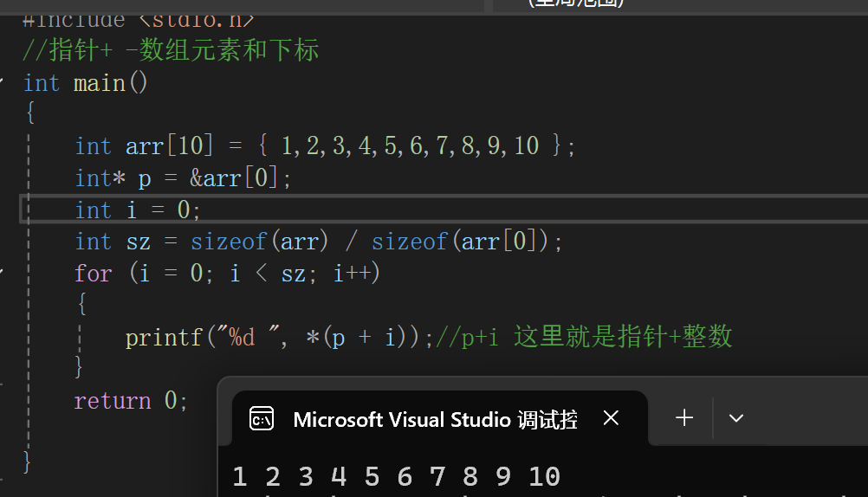Open the 全局范围 scope dropdown
Viewport: 868px width, 497px height.
click(x=576, y=3)
